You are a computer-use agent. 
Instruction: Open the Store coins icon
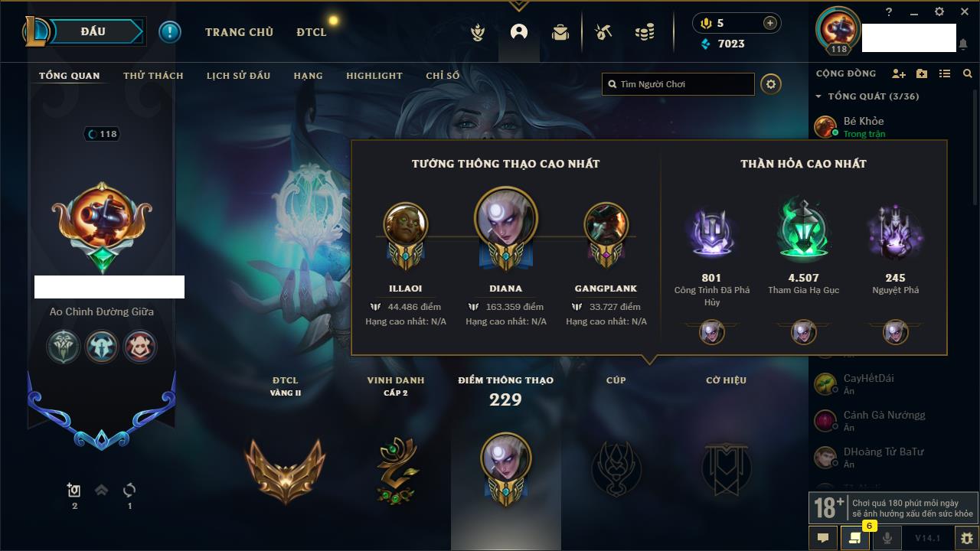coord(645,32)
